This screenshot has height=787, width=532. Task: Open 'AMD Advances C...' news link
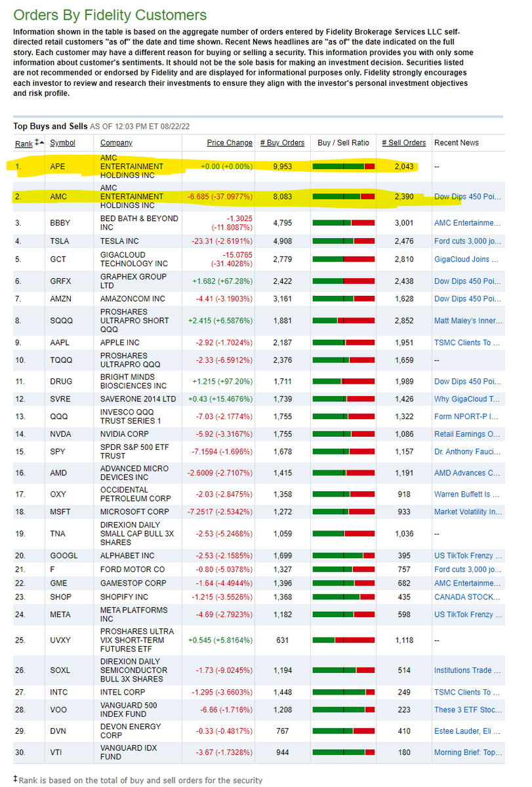[467, 473]
